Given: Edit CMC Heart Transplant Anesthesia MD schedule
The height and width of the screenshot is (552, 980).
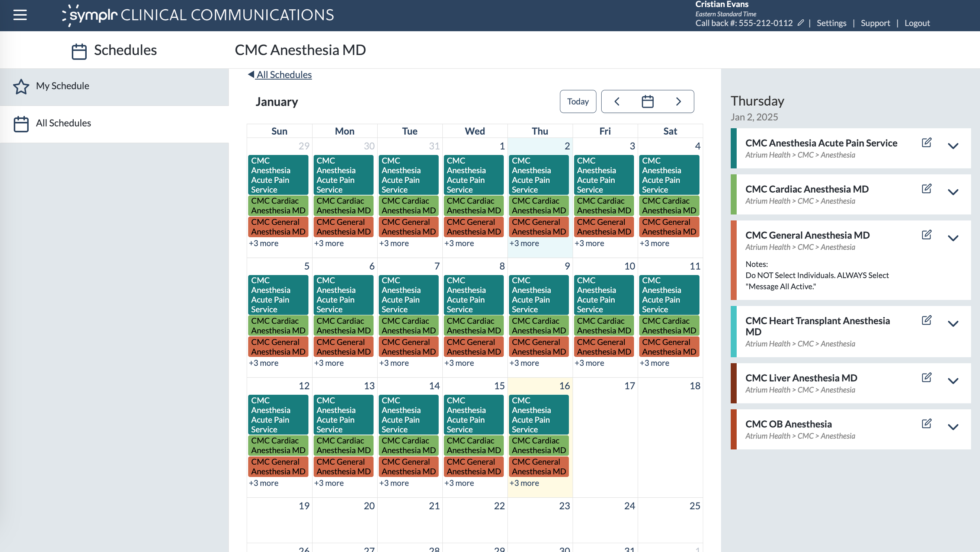Looking at the screenshot, I should pyautogui.click(x=926, y=320).
